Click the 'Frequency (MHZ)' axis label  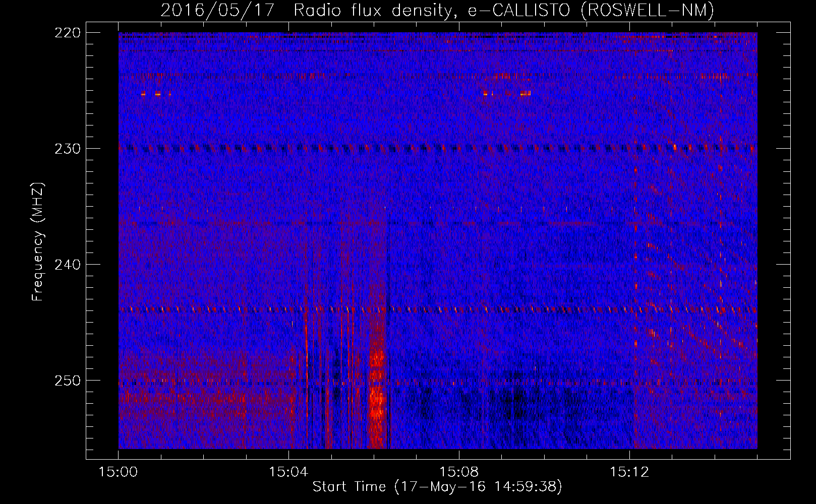click(x=38, y=242)
